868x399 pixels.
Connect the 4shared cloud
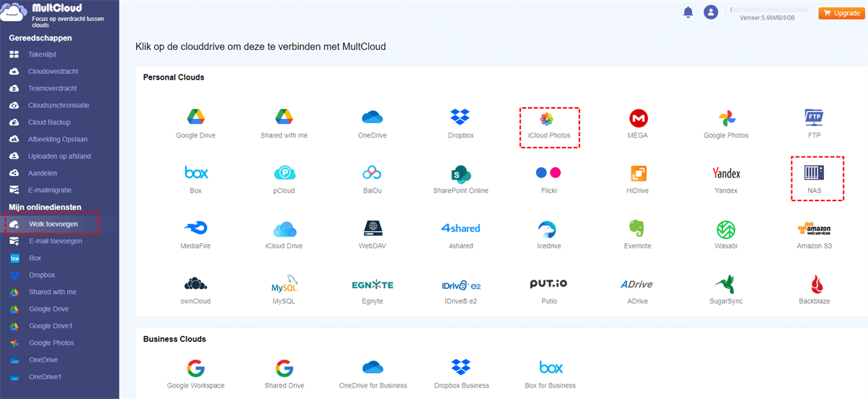461,228
